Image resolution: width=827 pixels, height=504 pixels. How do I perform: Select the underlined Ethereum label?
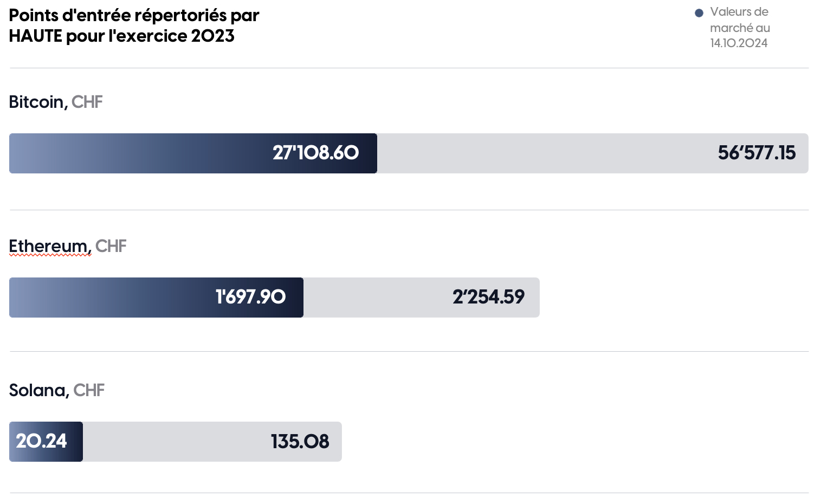pos(49,246)
